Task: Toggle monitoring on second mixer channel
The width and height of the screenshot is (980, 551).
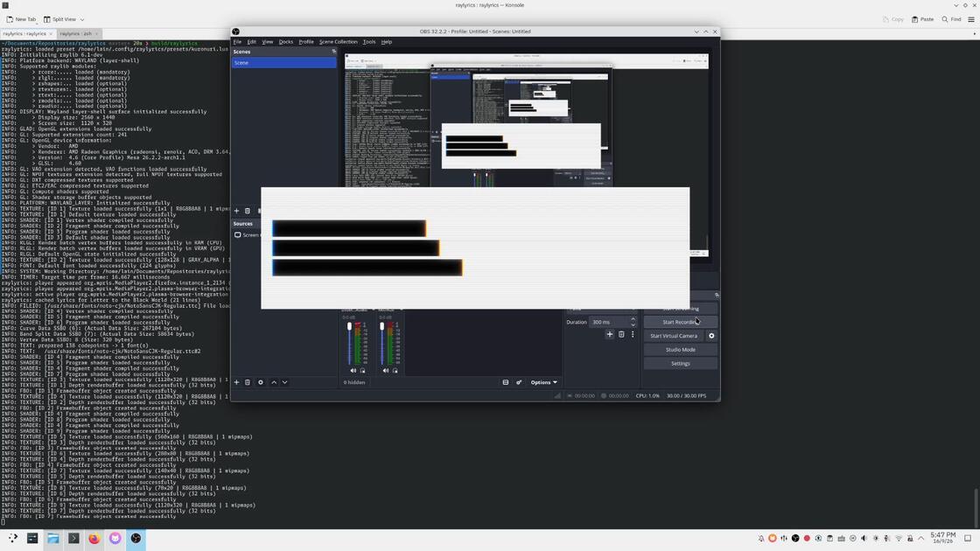Action: click(x=395, y=371)
